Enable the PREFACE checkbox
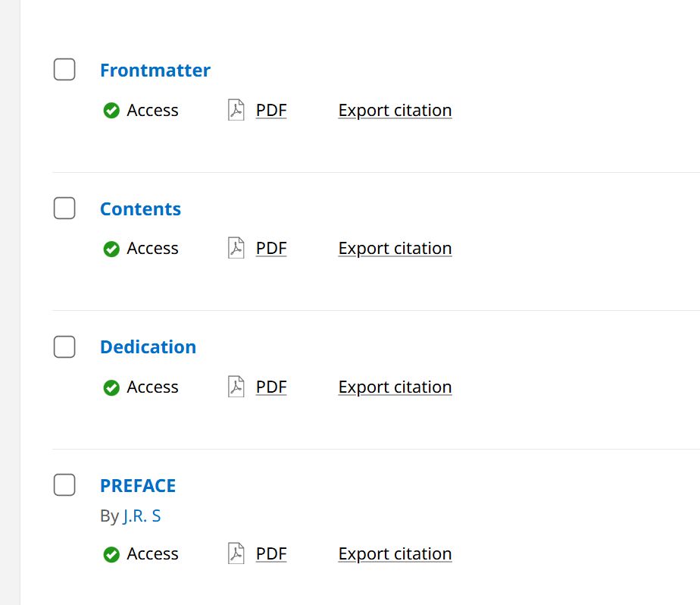700x605 pixels. pyautogui.click(x=64, y=484)
